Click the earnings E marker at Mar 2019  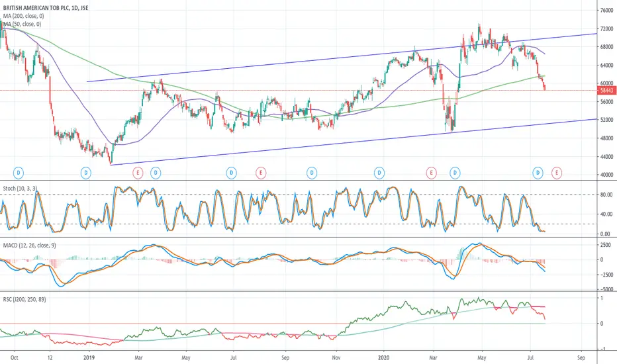pos(138,173)
